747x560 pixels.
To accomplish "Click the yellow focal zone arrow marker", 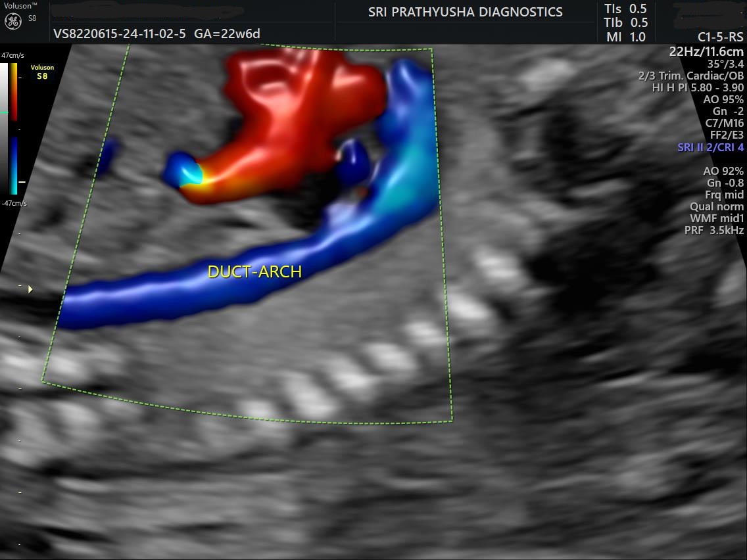I will [30, 289].
